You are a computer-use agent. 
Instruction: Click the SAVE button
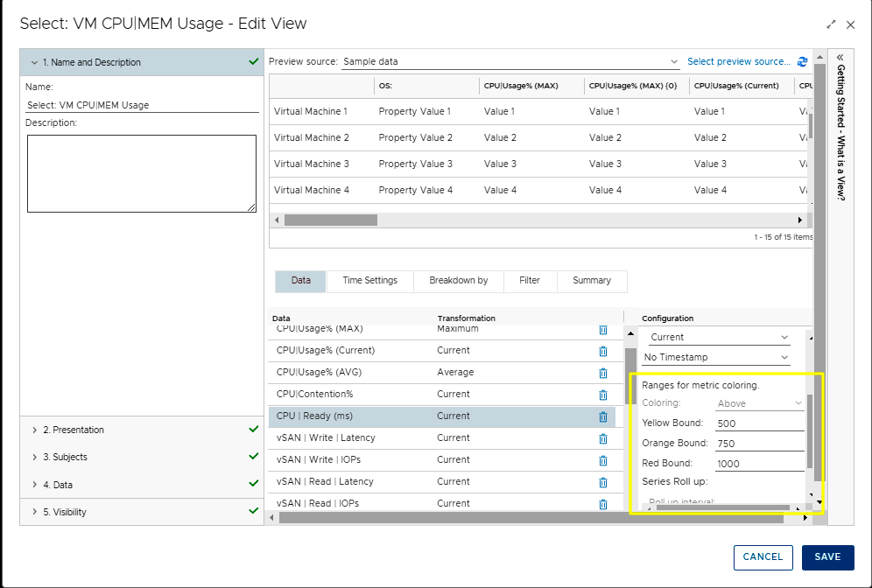click(x=827, y=557)
